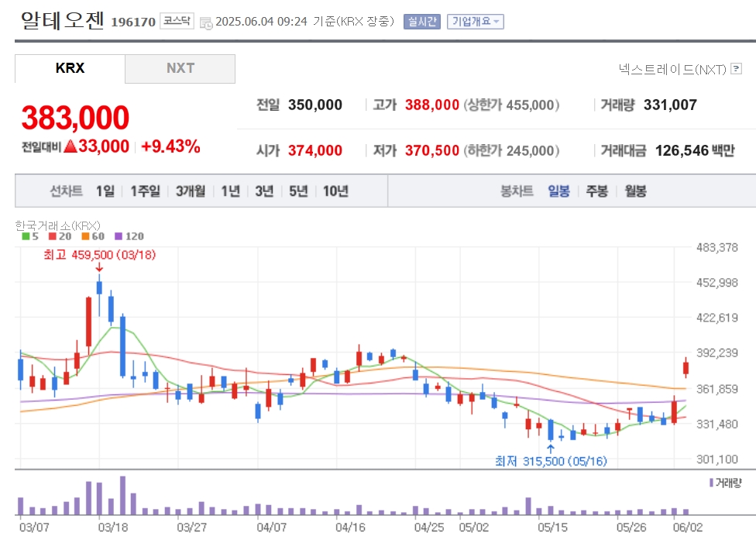The image size is (756, 557).
Task: Select the 10년 line chart period
Action: tap(335, 191)
